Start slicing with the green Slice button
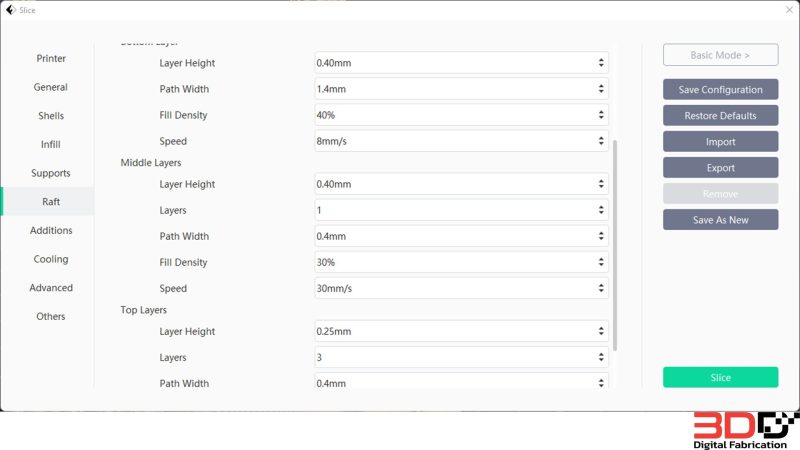 click(x=720, y=377)
